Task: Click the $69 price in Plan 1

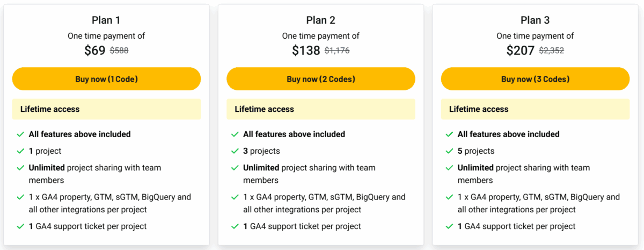Action: coord(95,51)
